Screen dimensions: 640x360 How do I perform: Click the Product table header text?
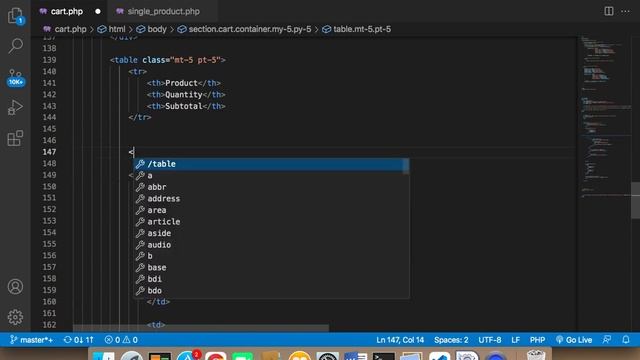click(181, 83)
